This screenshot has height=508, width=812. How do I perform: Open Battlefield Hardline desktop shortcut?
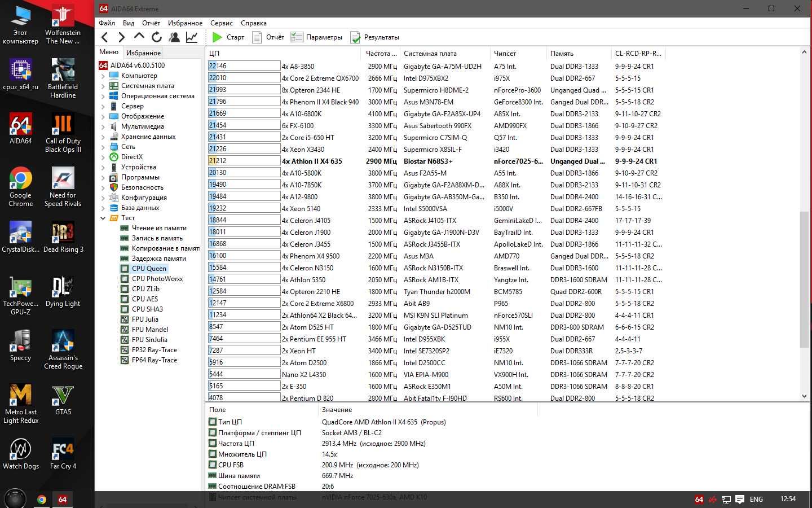pyautogui.click(x=63, y=78)
